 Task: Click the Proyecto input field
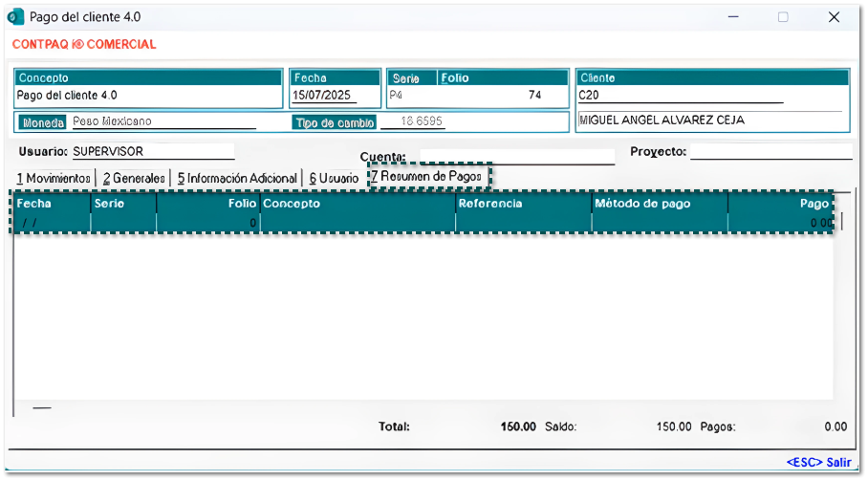770,152
